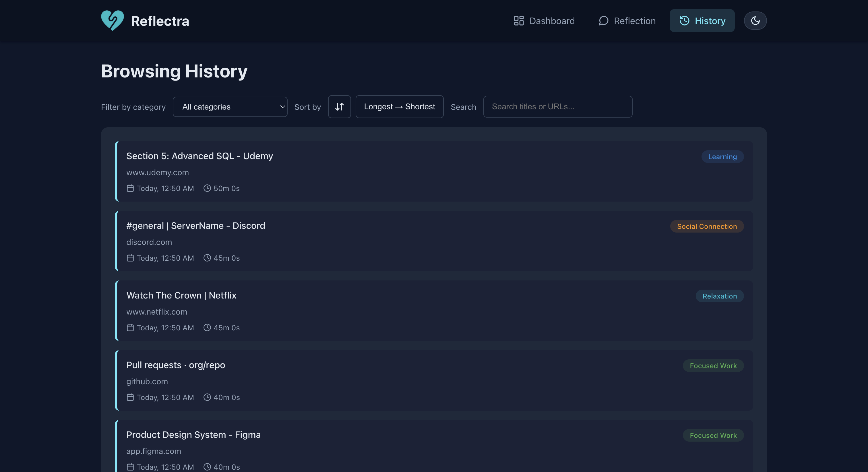Open the Dashboard page

click(544, 21)
